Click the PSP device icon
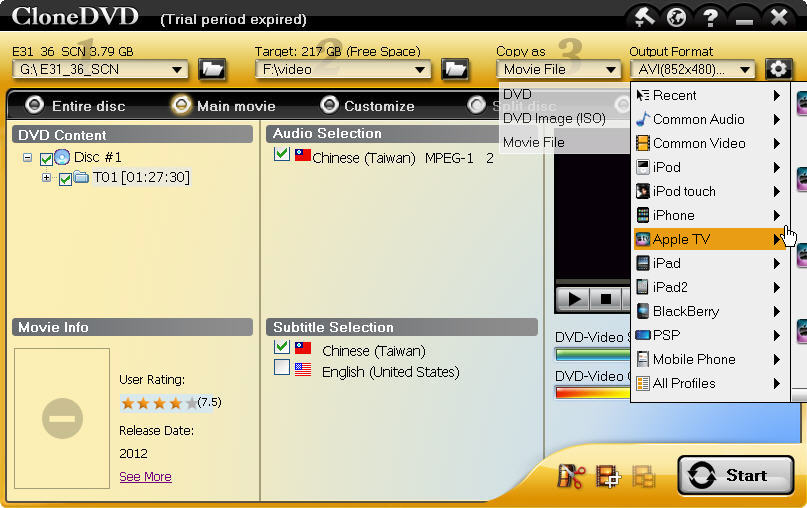This screenshot has height=508, width=807. (x=643, y=335)
